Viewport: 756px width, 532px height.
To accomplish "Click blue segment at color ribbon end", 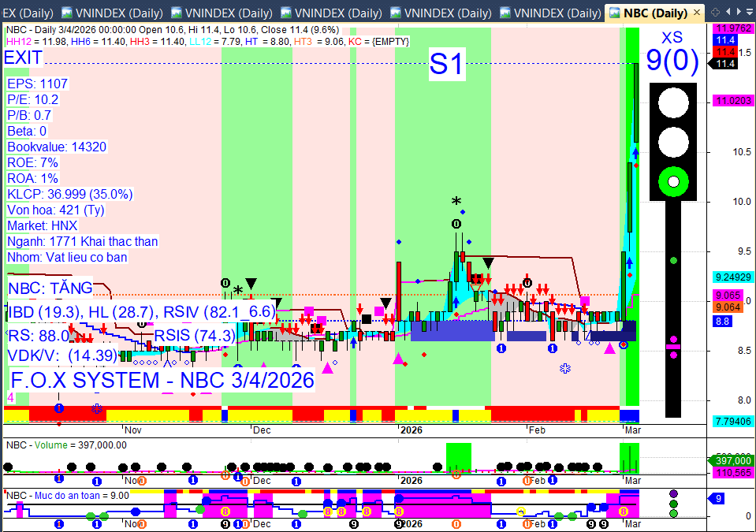I will (629, 415).
